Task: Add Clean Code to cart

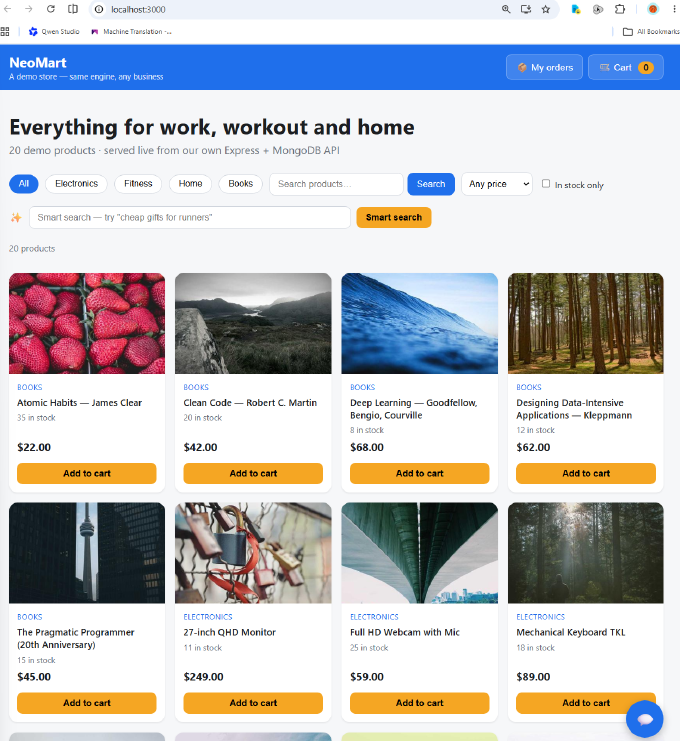Action: [253, 474]
